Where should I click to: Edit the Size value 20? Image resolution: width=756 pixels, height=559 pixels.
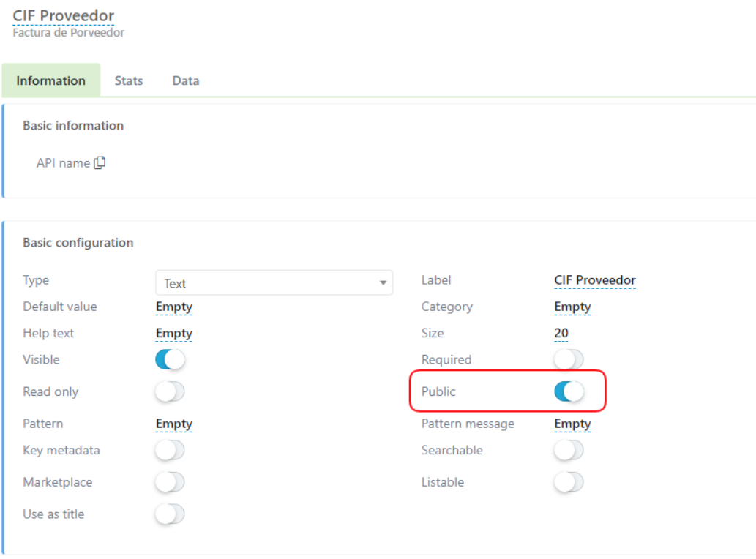pos(561,334)
